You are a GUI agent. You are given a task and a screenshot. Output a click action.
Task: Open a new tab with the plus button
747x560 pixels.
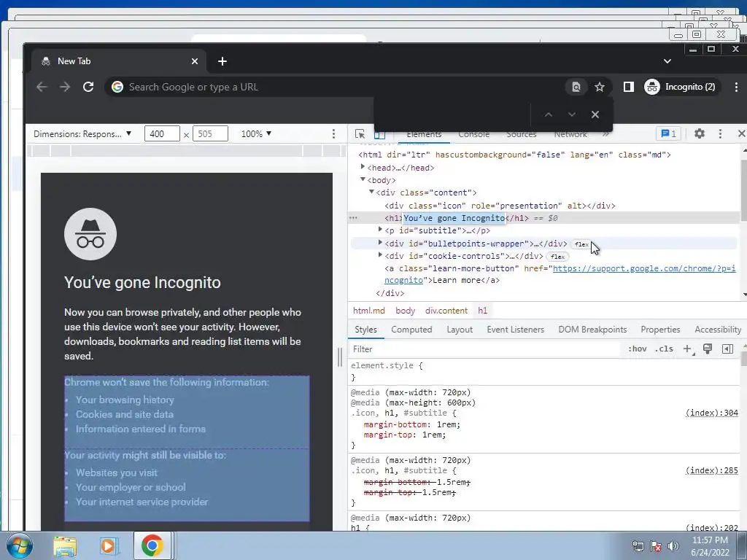click(x=222, y=61)
